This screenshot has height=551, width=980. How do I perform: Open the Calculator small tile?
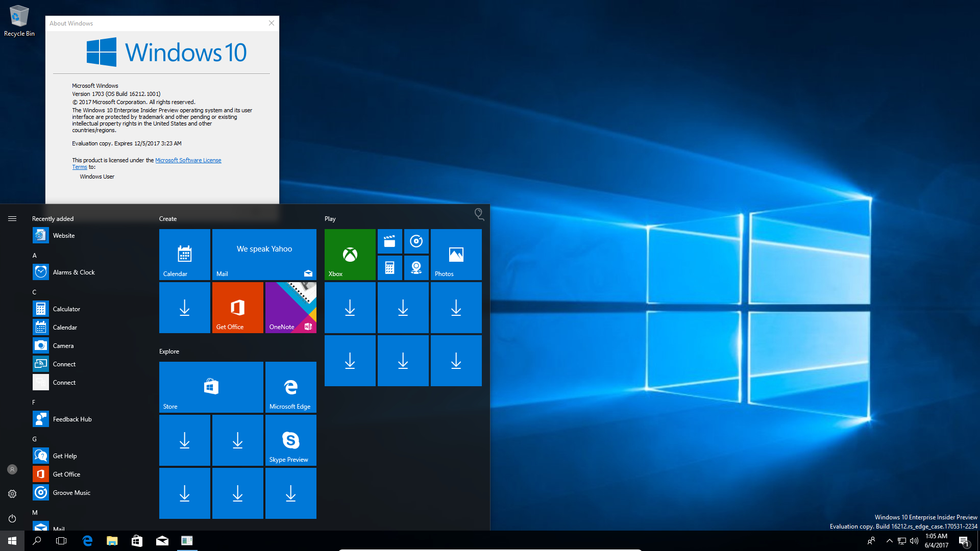pyautogui.click(x=390, y=268)
